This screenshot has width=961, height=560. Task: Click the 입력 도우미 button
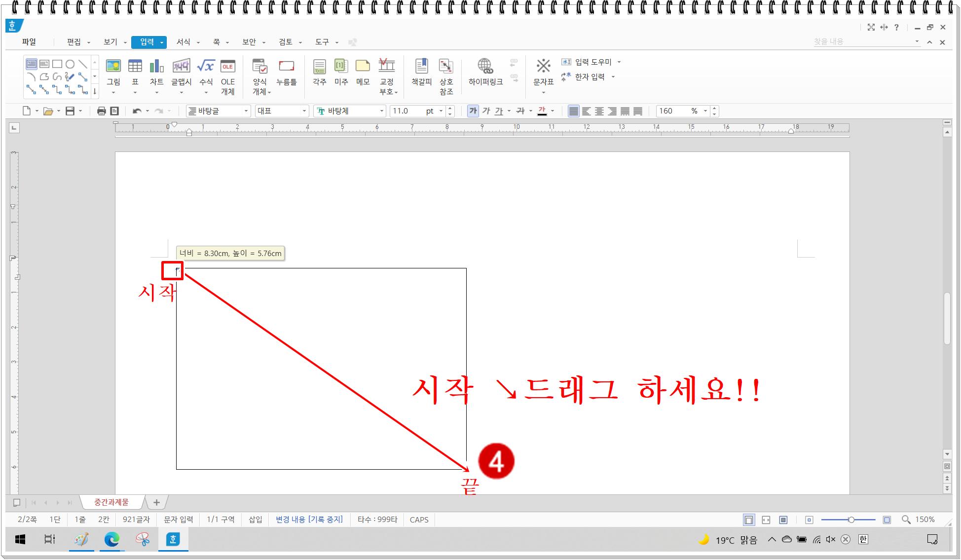(587, 62)
